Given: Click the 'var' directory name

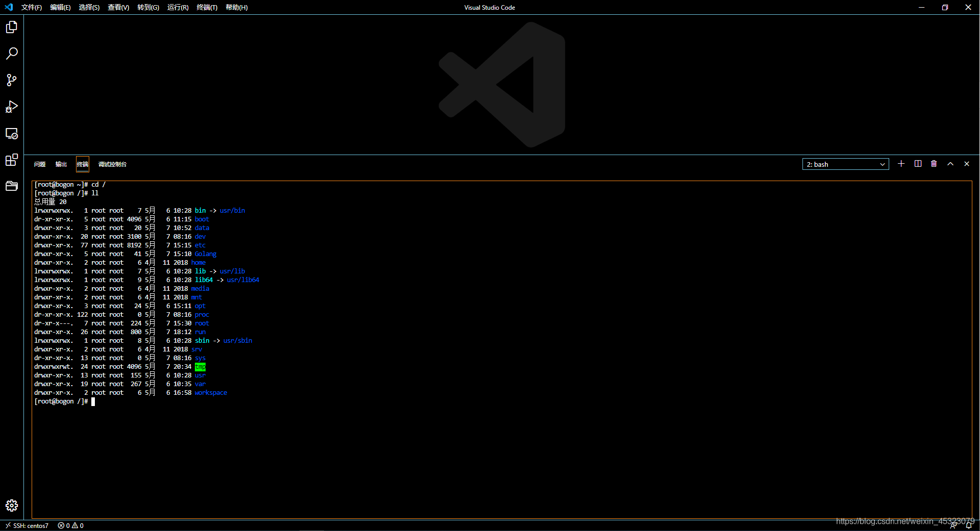Looking at the screenshot, I should pos(200,384).
